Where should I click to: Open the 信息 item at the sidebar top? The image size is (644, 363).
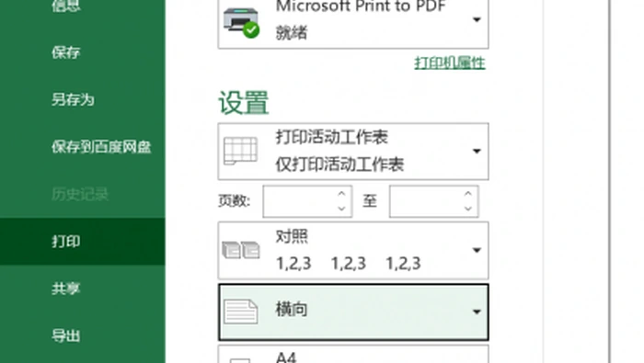65,6
